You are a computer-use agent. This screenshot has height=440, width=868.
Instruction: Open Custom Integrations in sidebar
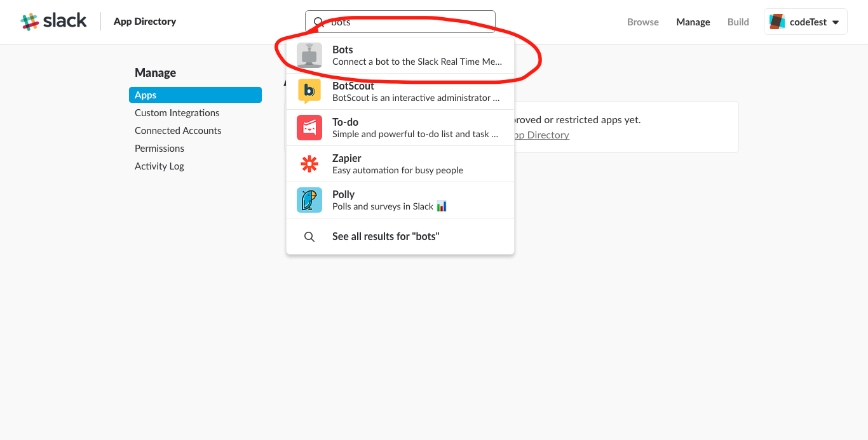177,112
